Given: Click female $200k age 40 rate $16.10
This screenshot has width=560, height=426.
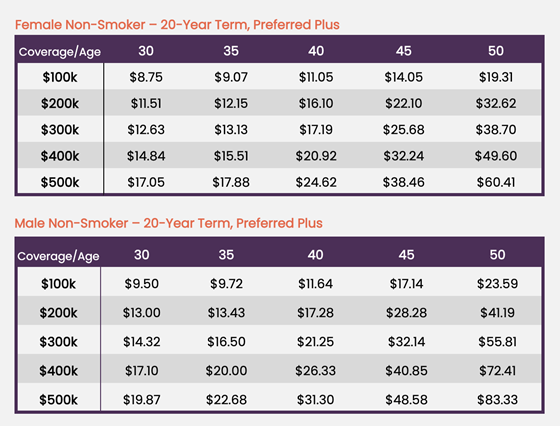Looking at the screenshot, I should click(316, 104).
